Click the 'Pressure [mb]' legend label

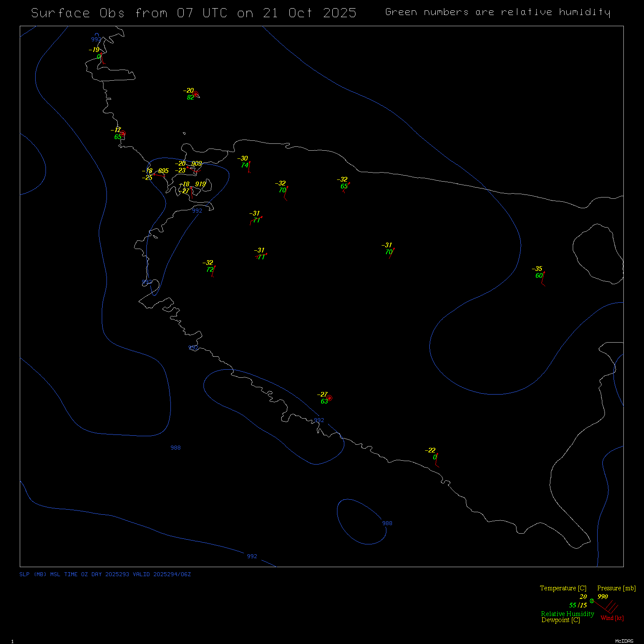click(x=616, y=588)
